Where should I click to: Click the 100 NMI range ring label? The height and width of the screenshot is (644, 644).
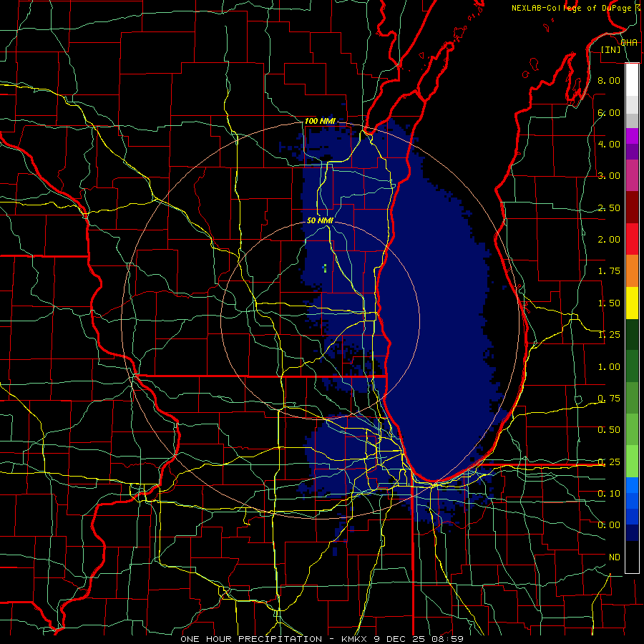point(320,121)
